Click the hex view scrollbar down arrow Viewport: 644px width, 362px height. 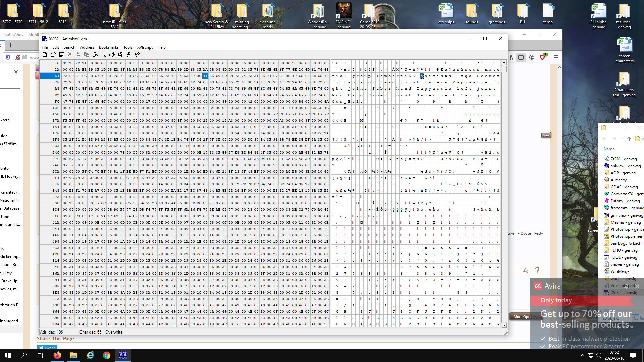[504, 325]
